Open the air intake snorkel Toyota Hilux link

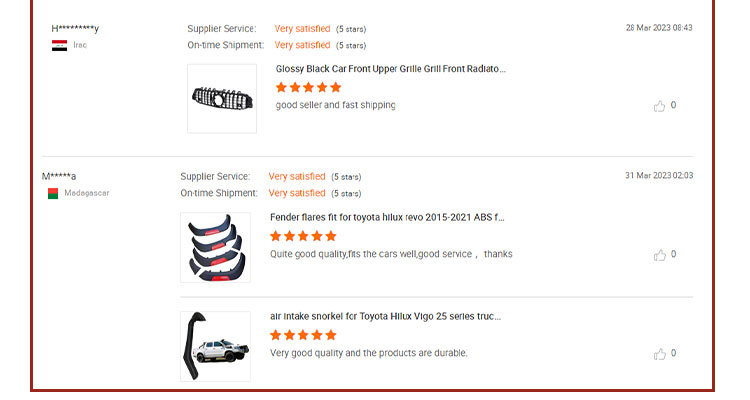[x=386, y=316]
